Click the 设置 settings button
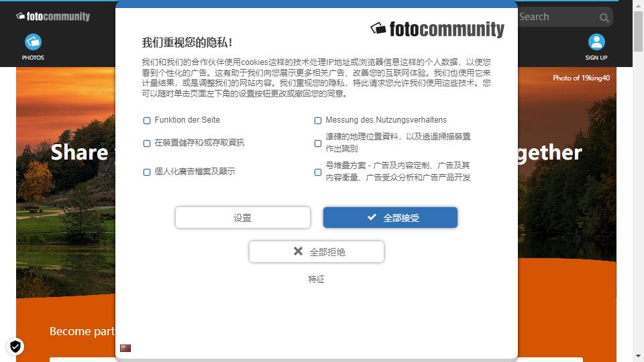This screenshot has height=362, width=644. [x=242, y=217]
